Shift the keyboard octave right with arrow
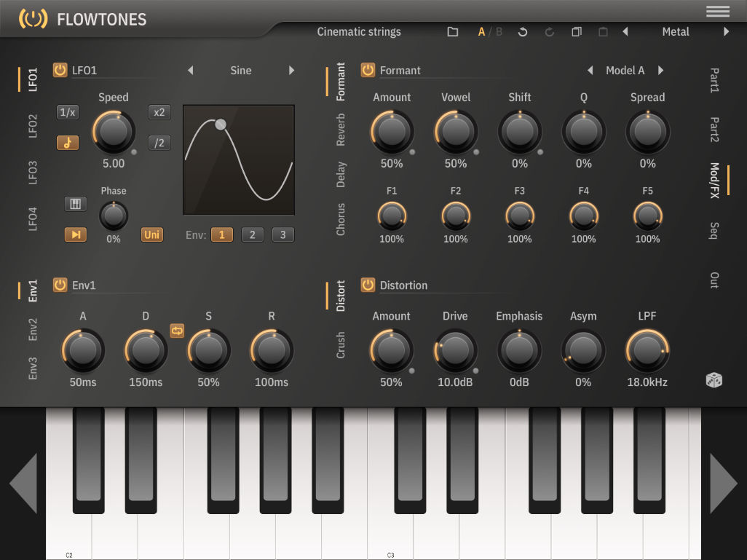This screenshot has height=560, width=747. 723,483
